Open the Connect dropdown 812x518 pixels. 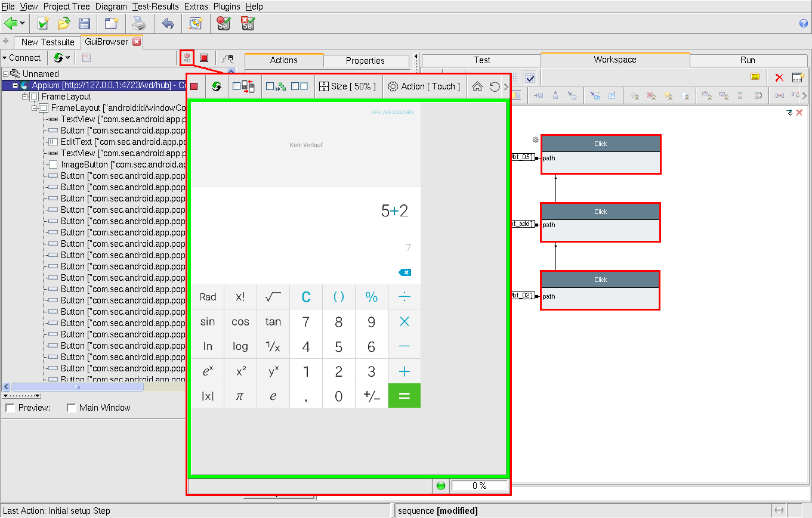(21, 58)
